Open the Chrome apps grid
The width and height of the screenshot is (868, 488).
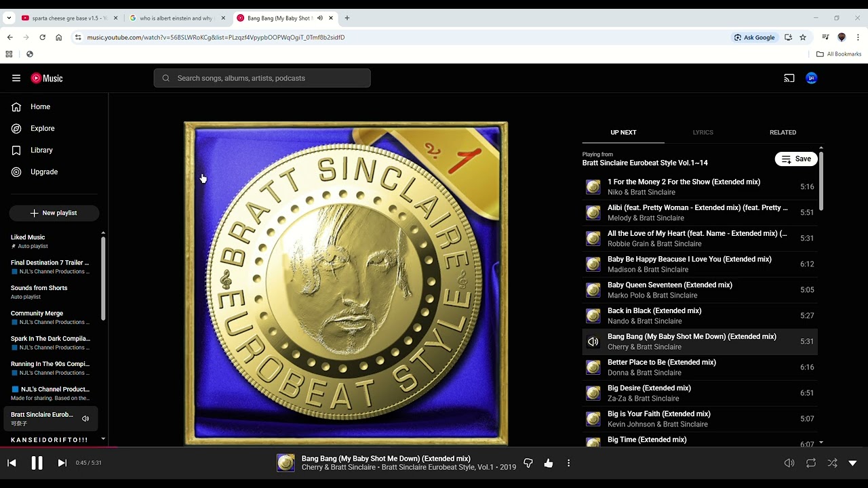pyautogui.click(x=9, y=54)
